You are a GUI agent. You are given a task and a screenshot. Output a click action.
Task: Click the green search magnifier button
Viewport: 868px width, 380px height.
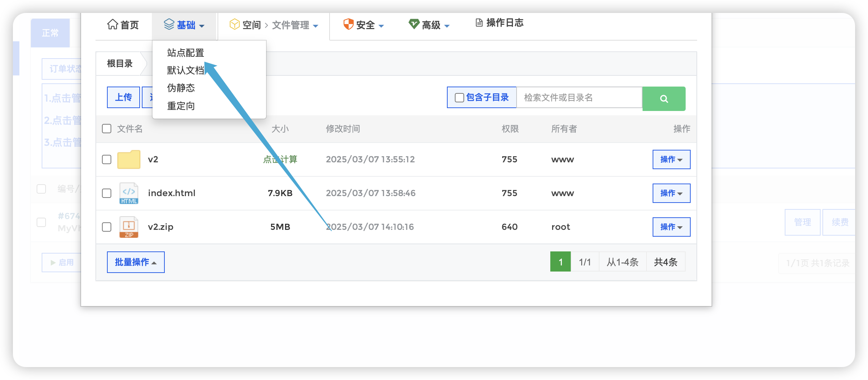tap(664, 98)
